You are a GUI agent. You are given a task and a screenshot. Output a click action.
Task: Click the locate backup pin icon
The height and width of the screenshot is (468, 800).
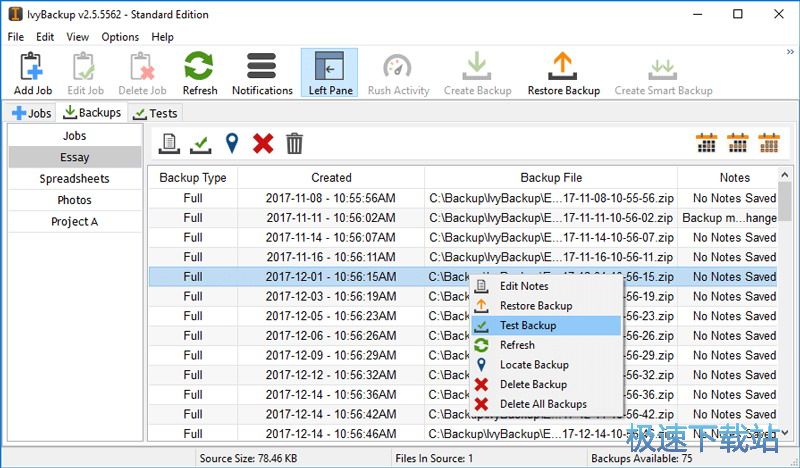232,144
